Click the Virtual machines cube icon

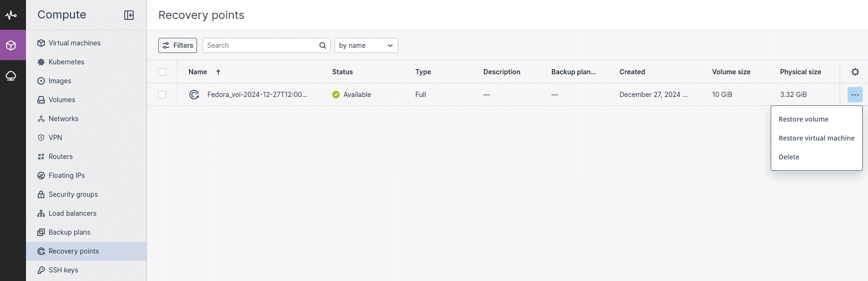[x=41, y=43]
